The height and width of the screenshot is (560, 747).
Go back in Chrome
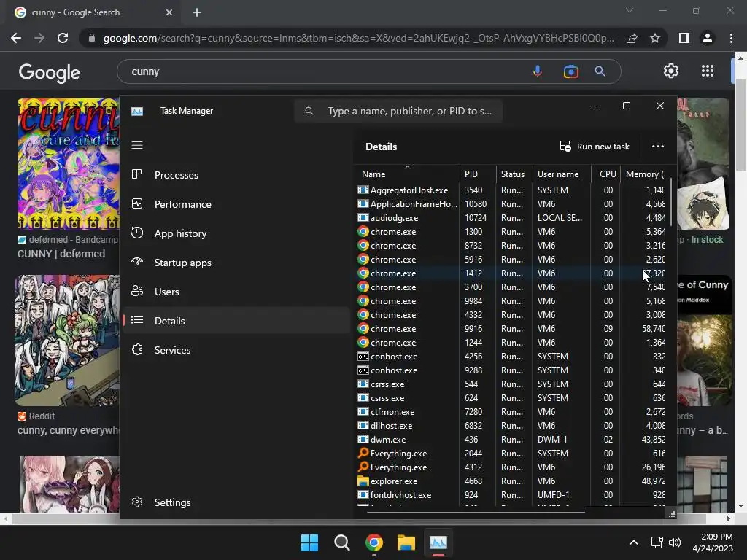[16, 38]
